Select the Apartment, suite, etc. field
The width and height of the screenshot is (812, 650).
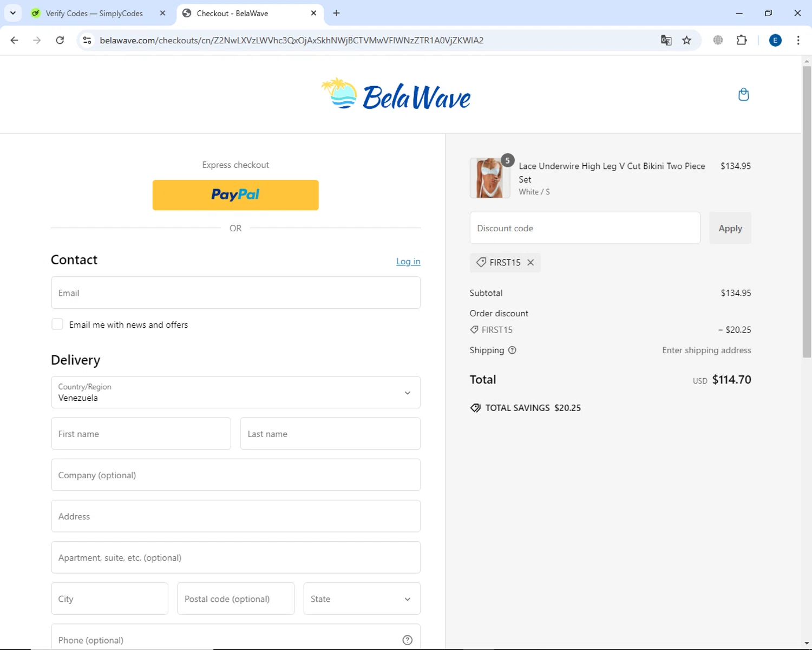235,557
